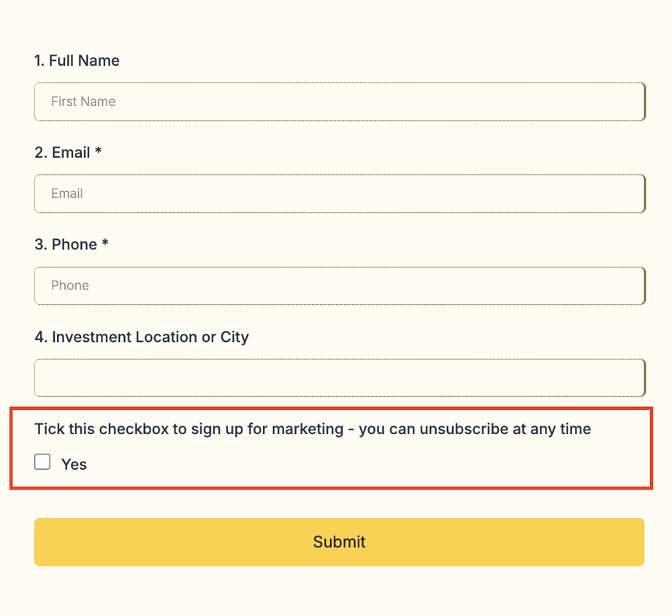Click the "Submit" text on the button
The image size is (672, 616).
click(340, 542)
